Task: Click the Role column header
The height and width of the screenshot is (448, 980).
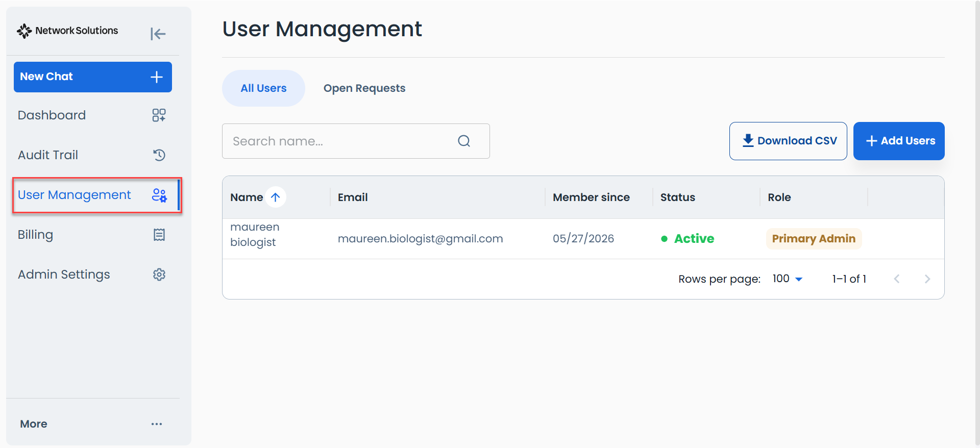Action: click(779, 197)
